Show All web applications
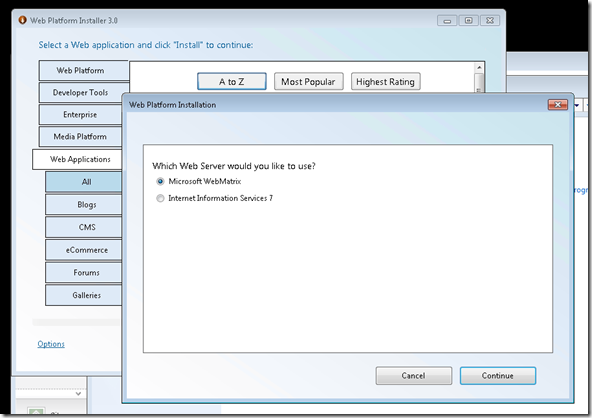This screenshot has width=592, height=418. 84,182
